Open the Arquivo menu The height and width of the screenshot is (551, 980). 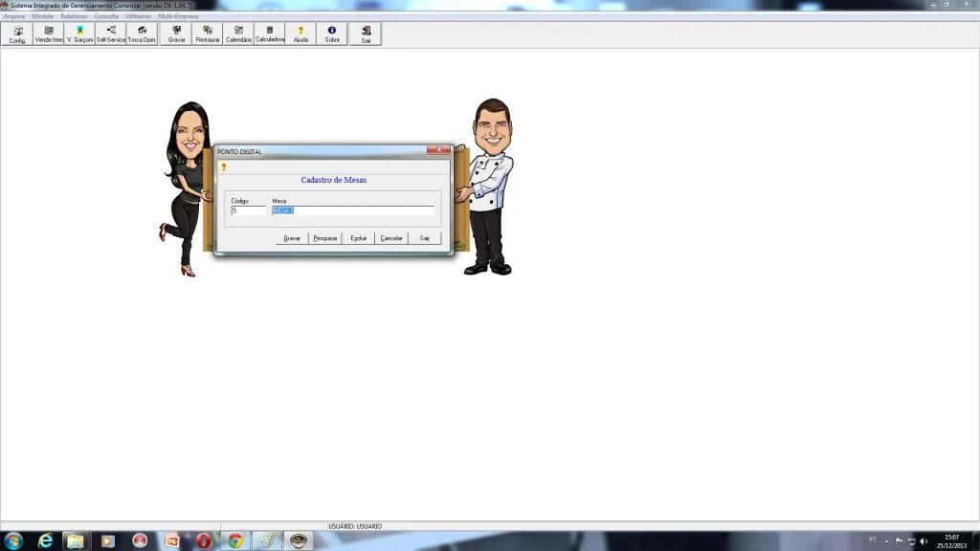[x=14, y=16]
